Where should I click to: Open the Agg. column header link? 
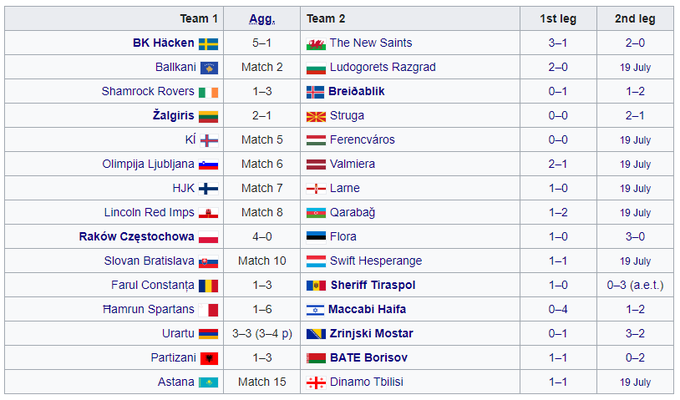click(262, 19)
